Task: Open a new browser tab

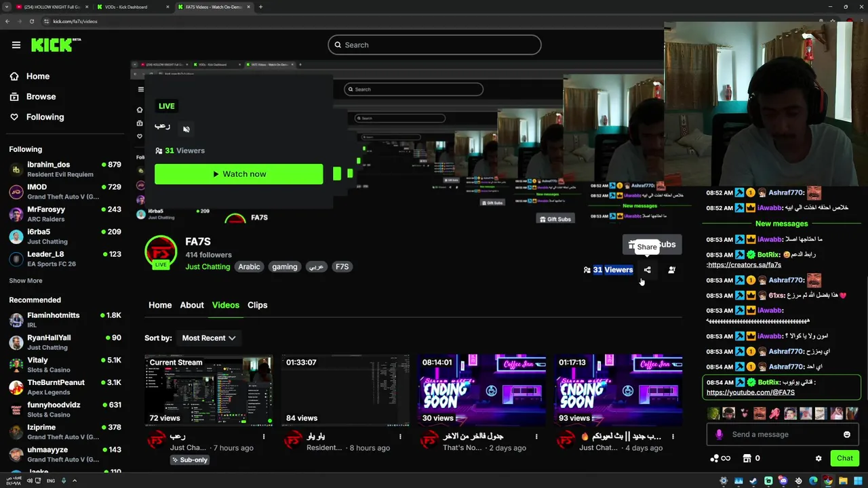Action: click(x=260, y=7)
